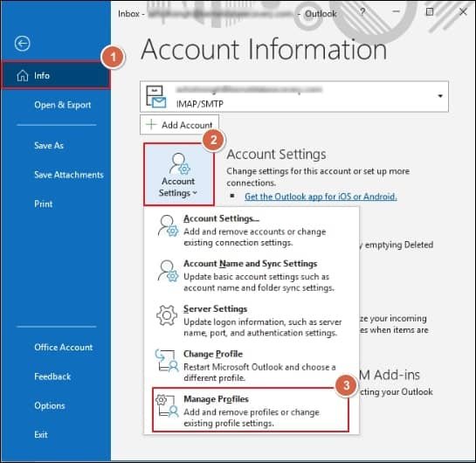Click icon next to Account Name and Sync Settings
Viewport: 476px width, 463px height.
[x=168, y=271]
